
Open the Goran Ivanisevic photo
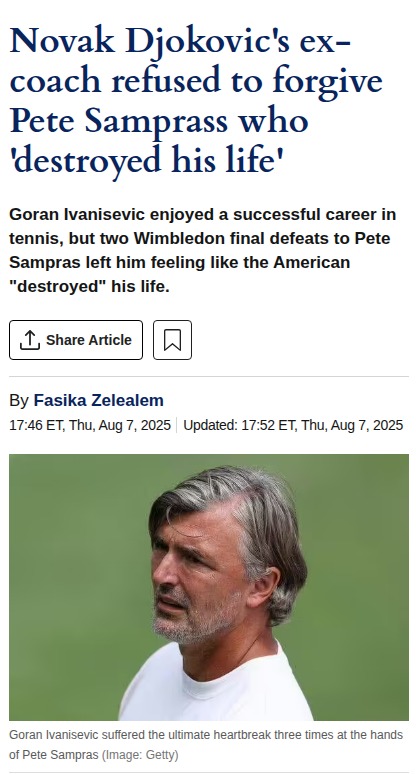coord(209,587)
